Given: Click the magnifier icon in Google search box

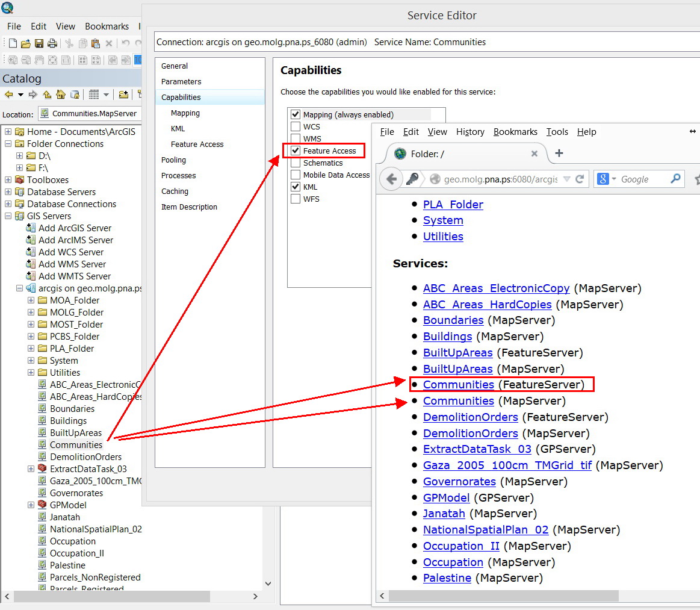Looking at the screenshot, I should coord(675,179).
